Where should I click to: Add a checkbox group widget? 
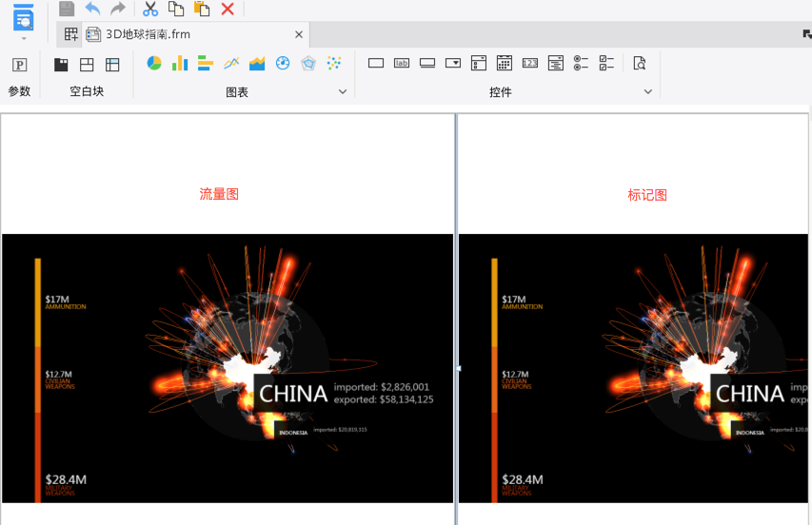[x=607, y=63]
